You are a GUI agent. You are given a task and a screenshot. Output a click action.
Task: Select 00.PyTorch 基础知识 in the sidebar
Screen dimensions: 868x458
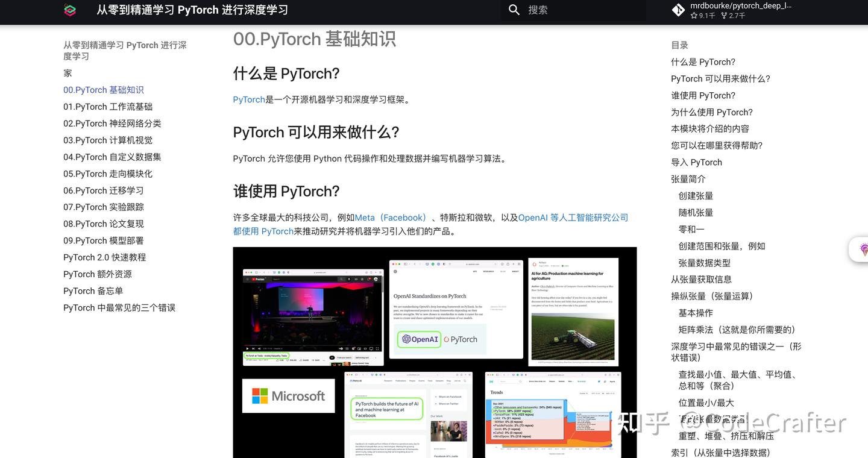104,89
